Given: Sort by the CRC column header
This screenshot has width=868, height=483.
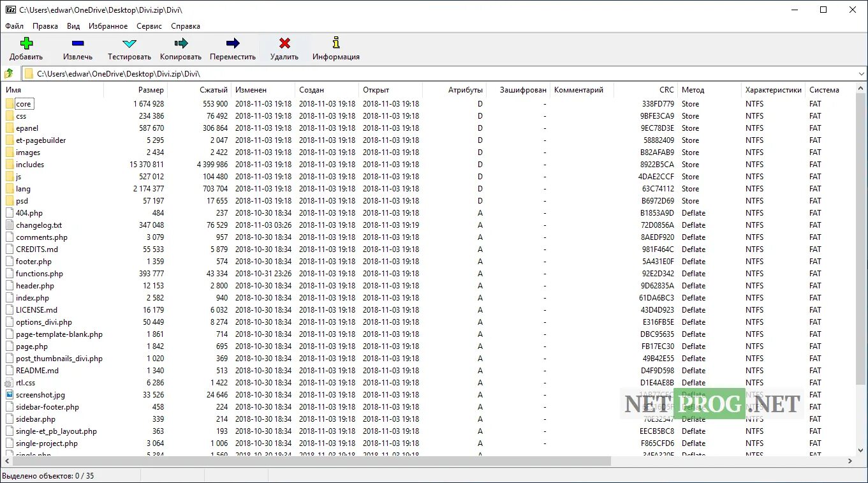Looking at the screenshot, I should [x=645, y=90].
